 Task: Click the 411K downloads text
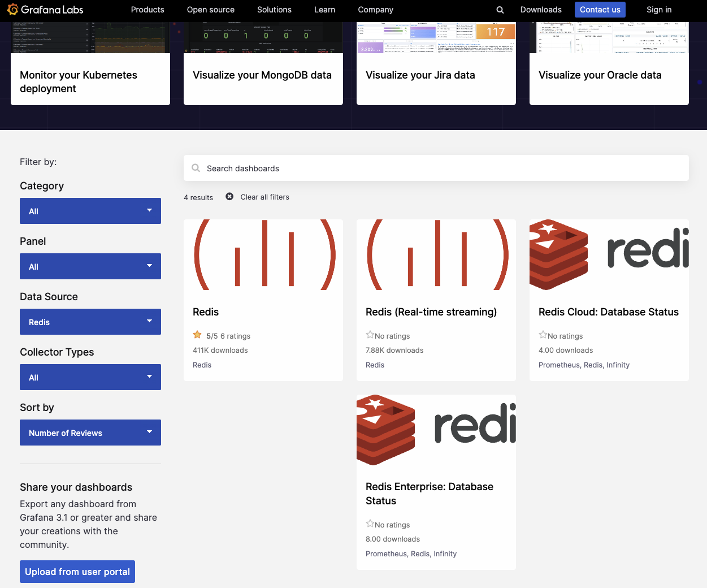point(220,350)
